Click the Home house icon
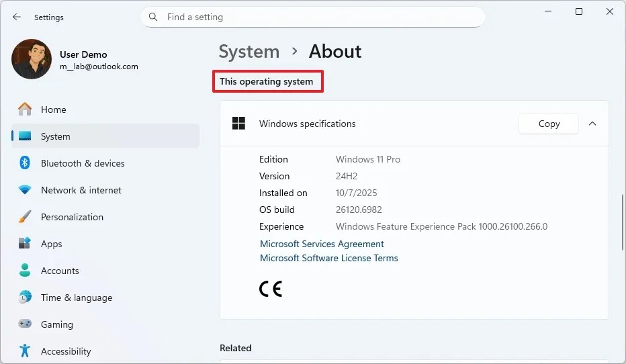 coord(25,109)
